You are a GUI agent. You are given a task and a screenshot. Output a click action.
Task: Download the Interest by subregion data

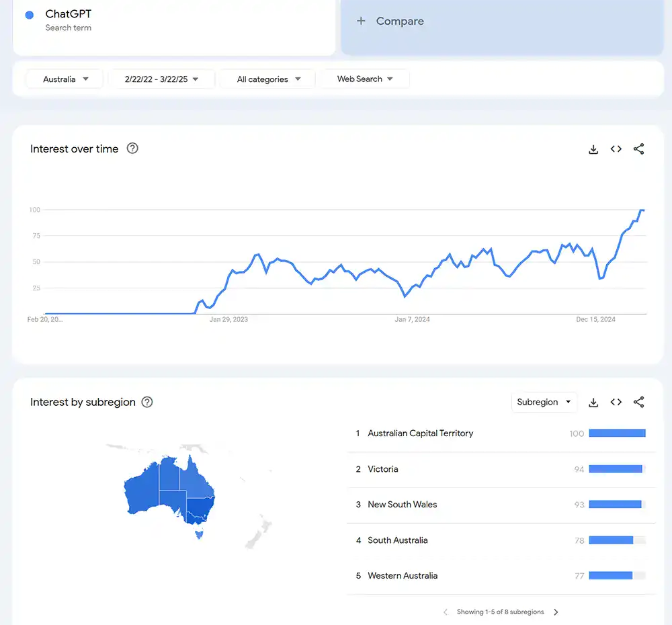point(593,402)
